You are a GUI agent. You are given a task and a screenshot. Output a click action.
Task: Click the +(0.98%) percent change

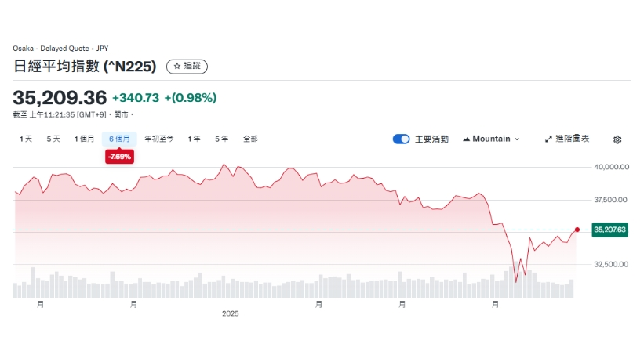pyautogui.click(x=191, y=98)
